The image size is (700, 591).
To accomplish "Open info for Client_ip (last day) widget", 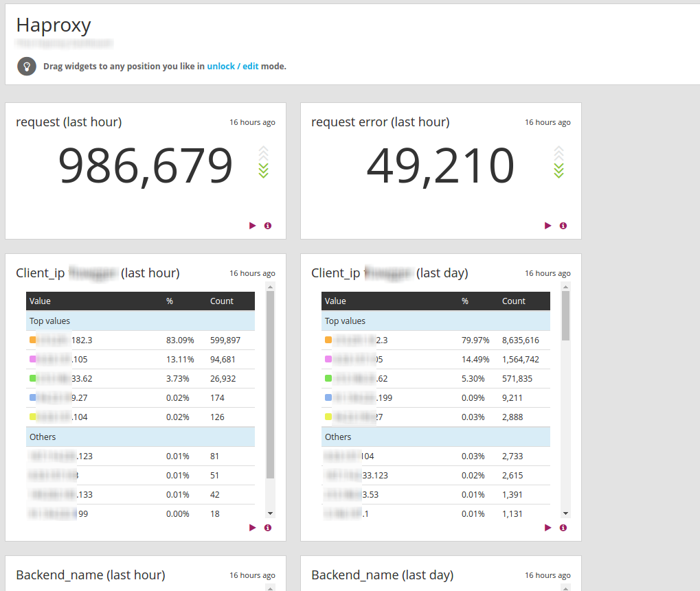I will pos(563,527).
